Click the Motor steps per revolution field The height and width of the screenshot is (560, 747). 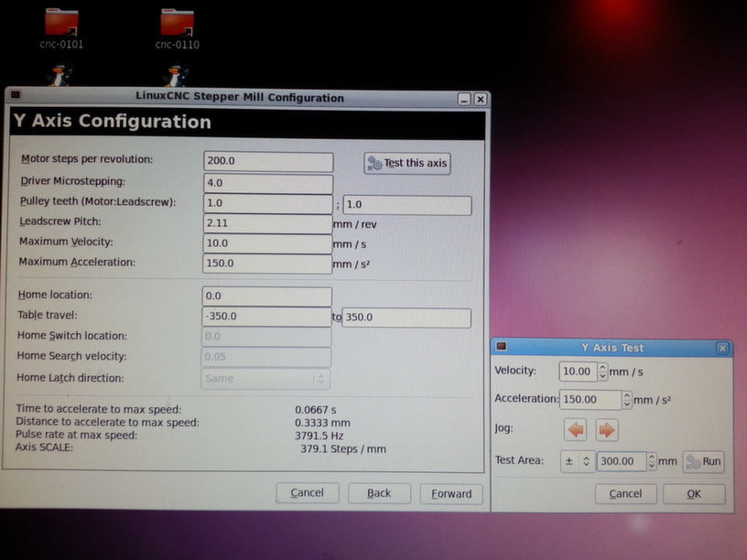[x=268, y=161]
